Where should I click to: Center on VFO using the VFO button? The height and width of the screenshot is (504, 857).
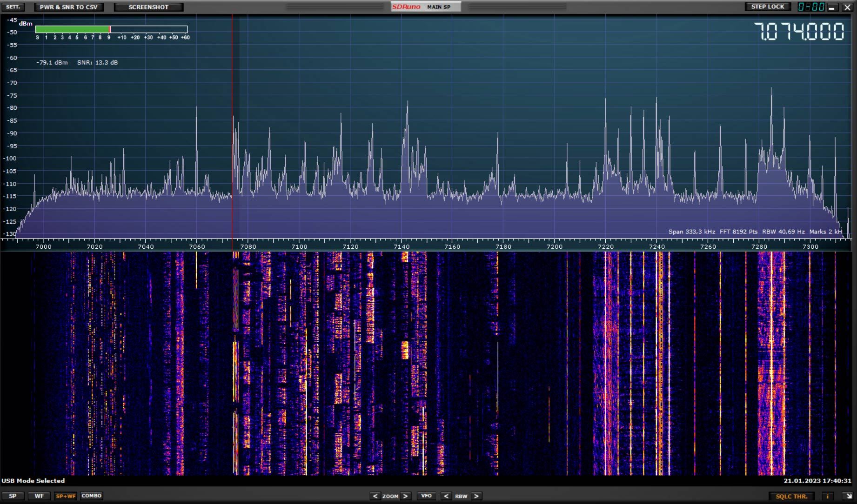(426, 496)
